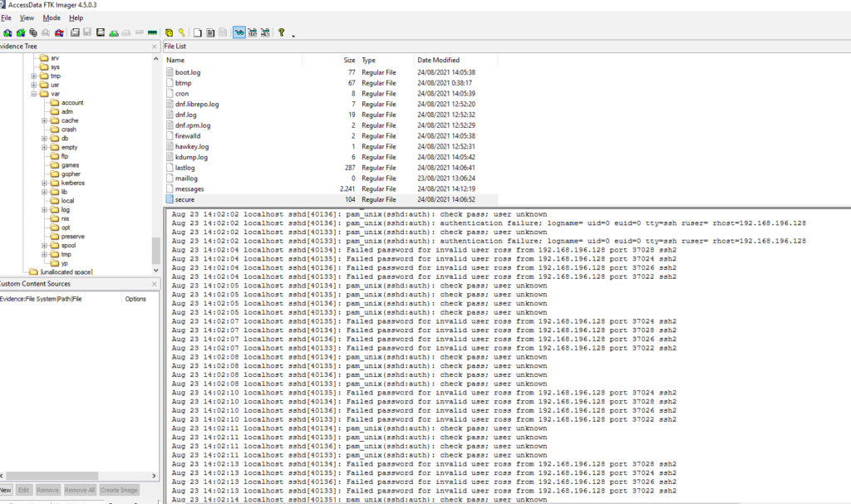Click the Create Disk Image icon

(x=75, y=32)
